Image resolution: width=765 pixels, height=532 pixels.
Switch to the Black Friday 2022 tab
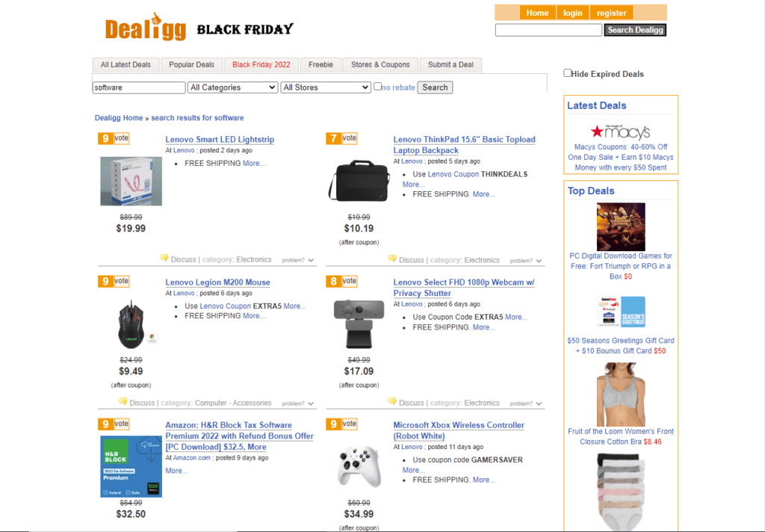pos(261,64)
